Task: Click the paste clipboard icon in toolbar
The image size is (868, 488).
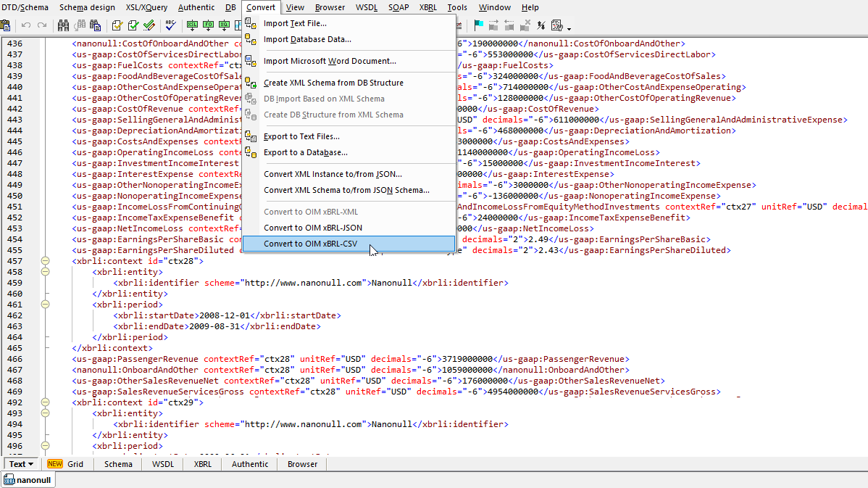Action: (5, 26)
